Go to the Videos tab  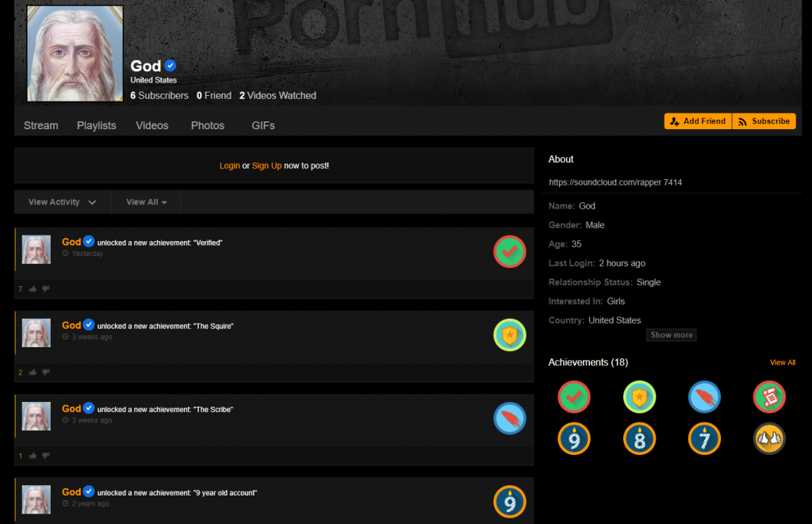(151, 125)
